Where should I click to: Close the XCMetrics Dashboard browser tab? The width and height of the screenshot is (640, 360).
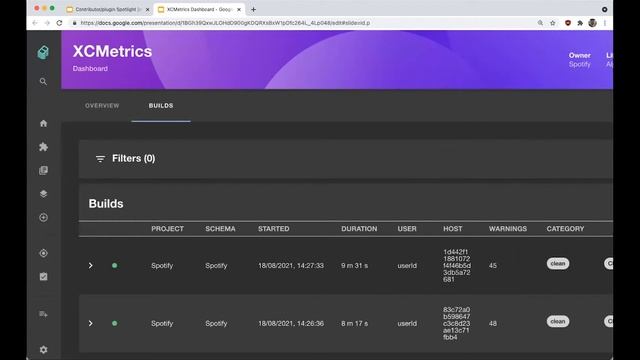point(239,9)
